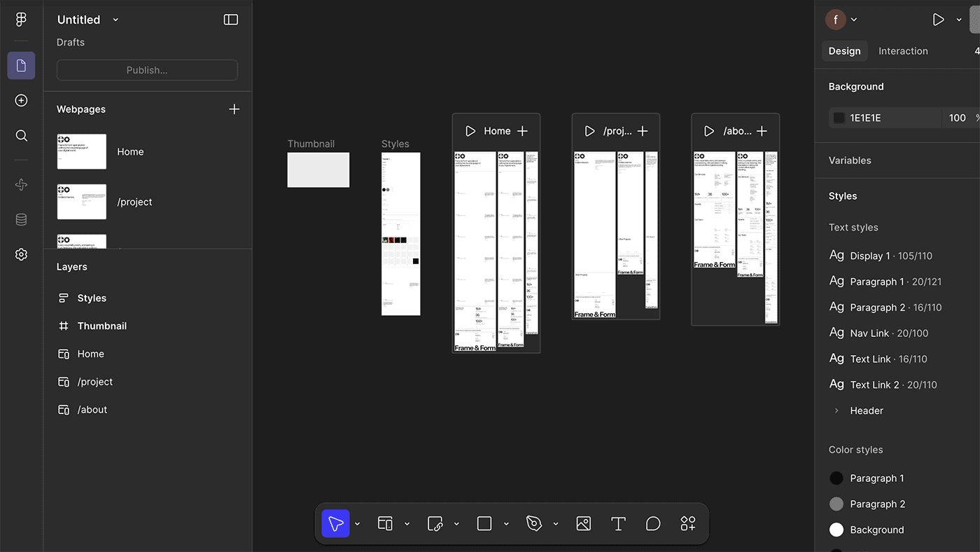The height and width of the screenshot is (552, 980).
Task: Open the /project webpage thumbnail
Action: (82, 202)
